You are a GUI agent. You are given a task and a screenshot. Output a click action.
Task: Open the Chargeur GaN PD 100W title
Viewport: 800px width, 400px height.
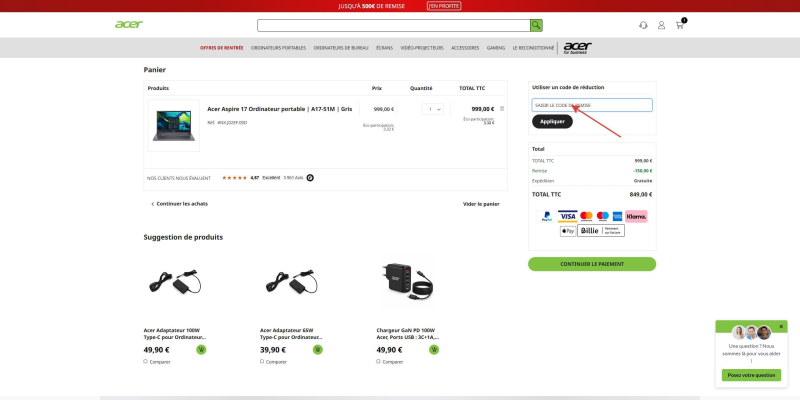pos(408,334)
